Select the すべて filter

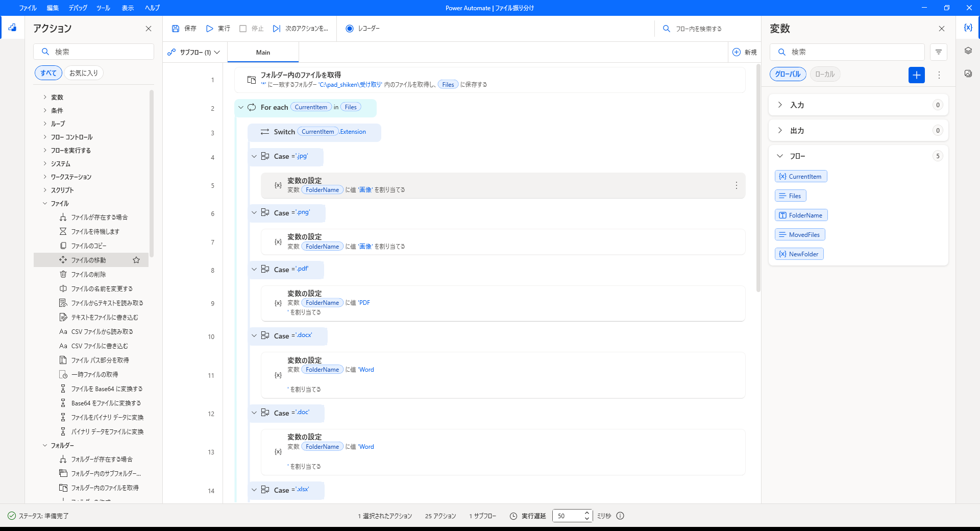coord(48,73)
